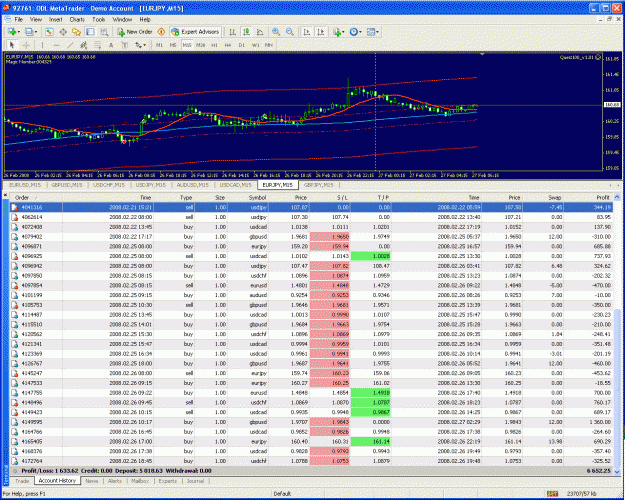
Task: Click total profit value 6 652.25
Action: pyautogui.click(x=599, y=471)
